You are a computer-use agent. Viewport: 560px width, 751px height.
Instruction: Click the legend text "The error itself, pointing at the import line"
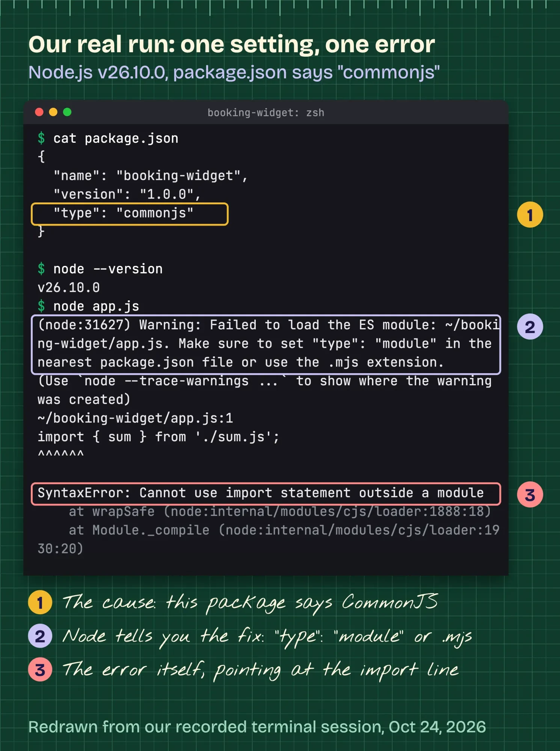click(261, 671)
